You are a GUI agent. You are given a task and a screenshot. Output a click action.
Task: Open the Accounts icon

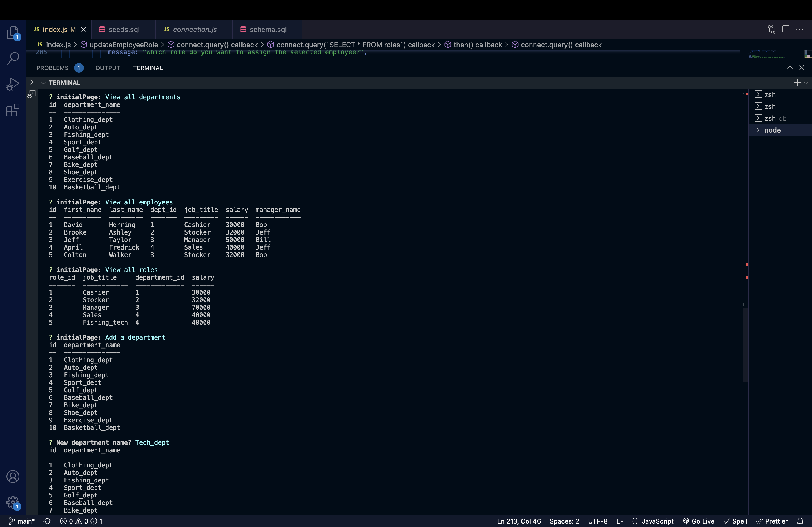[13, 476]
